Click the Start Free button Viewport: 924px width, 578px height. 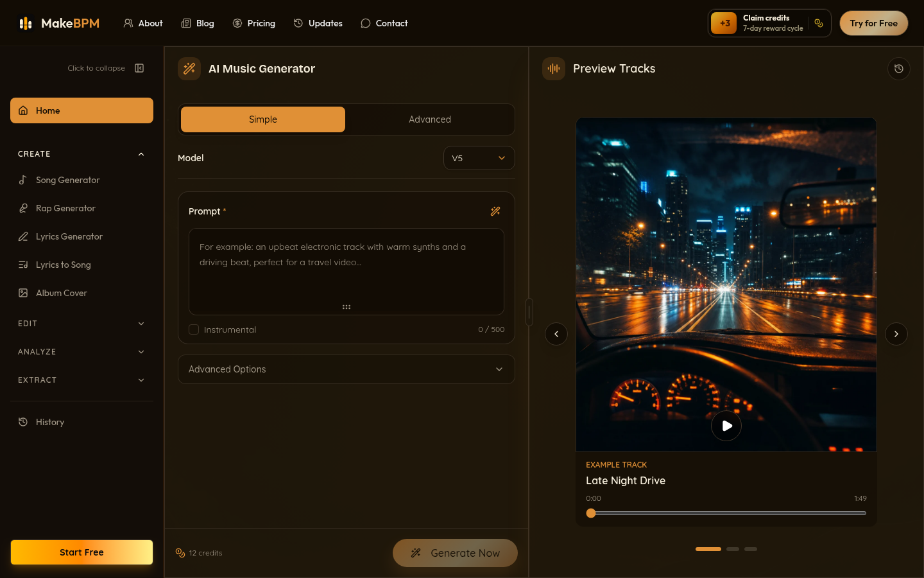pos(81,552)
